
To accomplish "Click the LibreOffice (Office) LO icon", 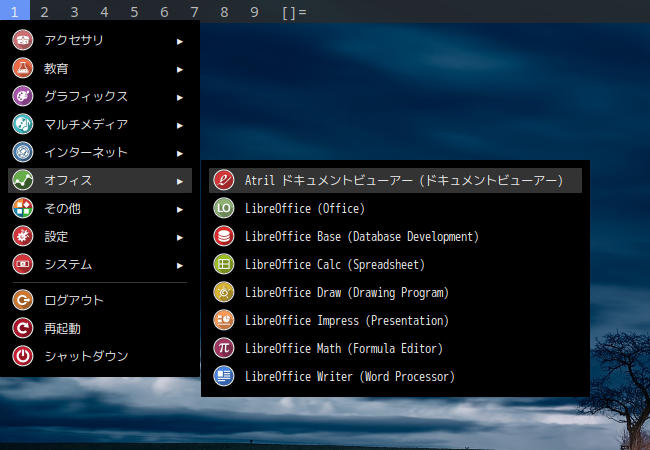I will (x=224, y=208).
